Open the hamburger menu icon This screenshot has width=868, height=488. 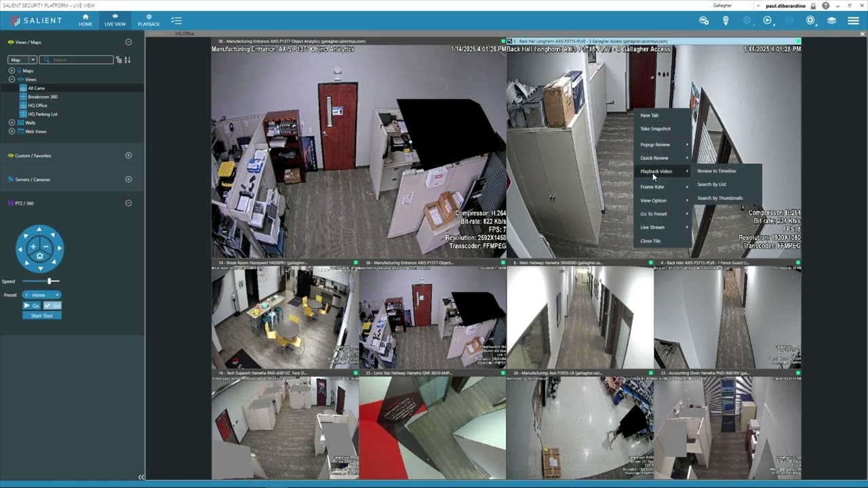(853, 21)
